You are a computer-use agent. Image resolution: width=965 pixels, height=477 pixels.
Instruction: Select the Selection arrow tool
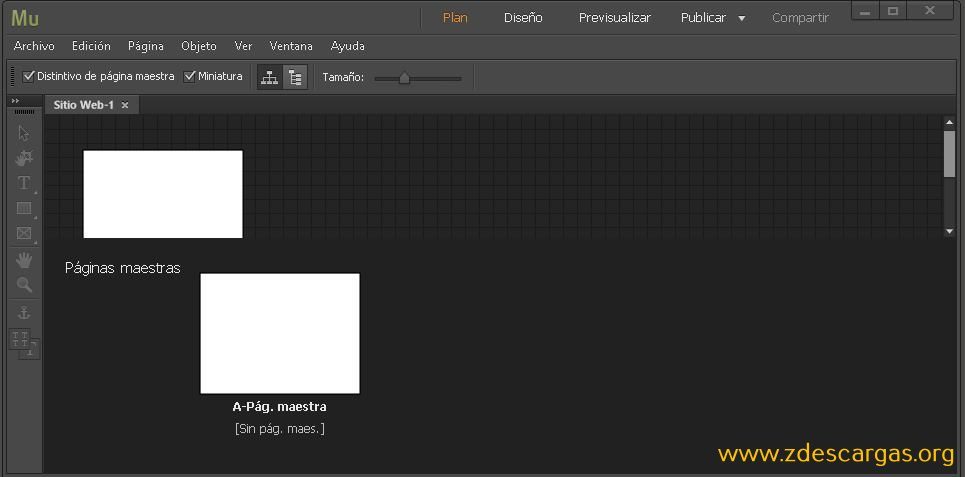[24, 133]
